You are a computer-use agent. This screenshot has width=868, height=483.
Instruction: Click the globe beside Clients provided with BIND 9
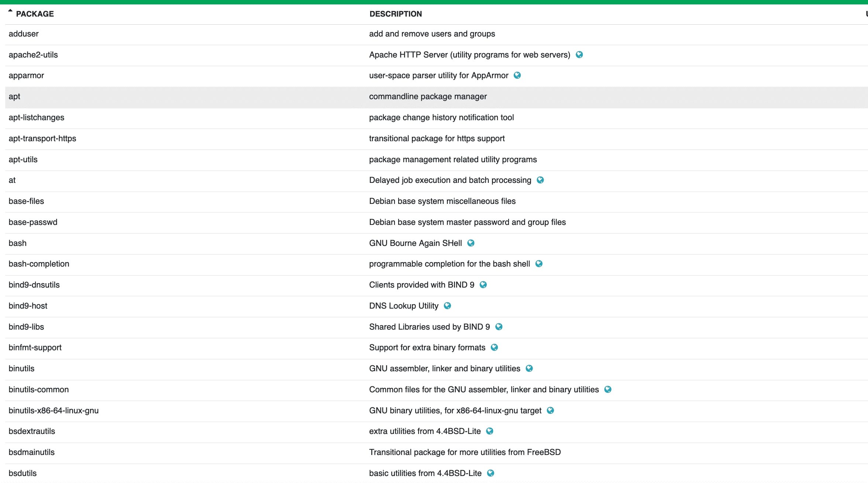point(483,285)
